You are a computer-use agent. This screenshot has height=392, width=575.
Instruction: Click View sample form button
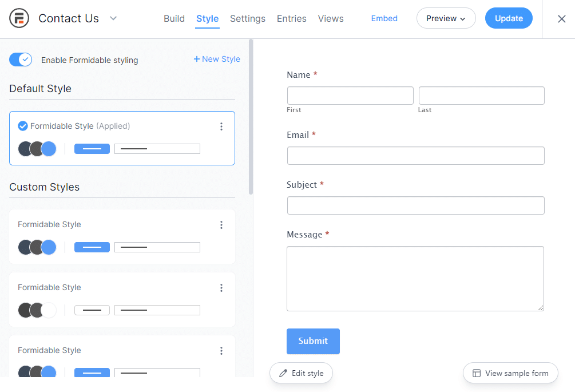510,373
